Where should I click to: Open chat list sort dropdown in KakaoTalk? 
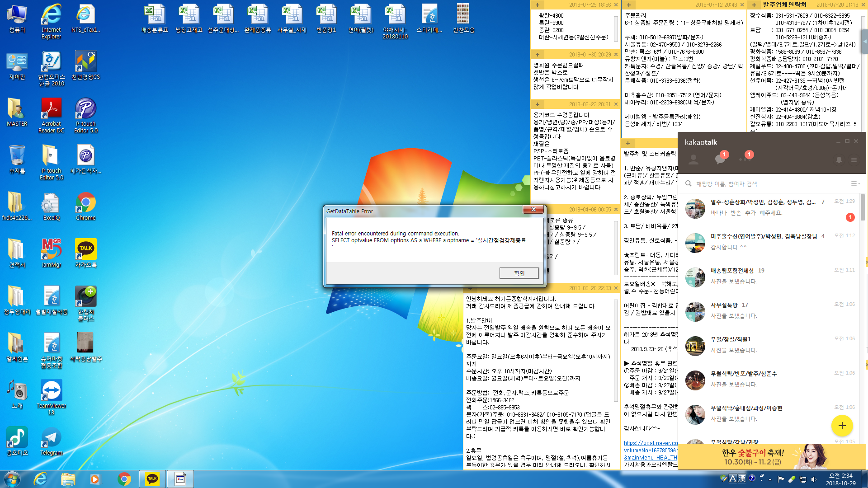coord(855,183)
